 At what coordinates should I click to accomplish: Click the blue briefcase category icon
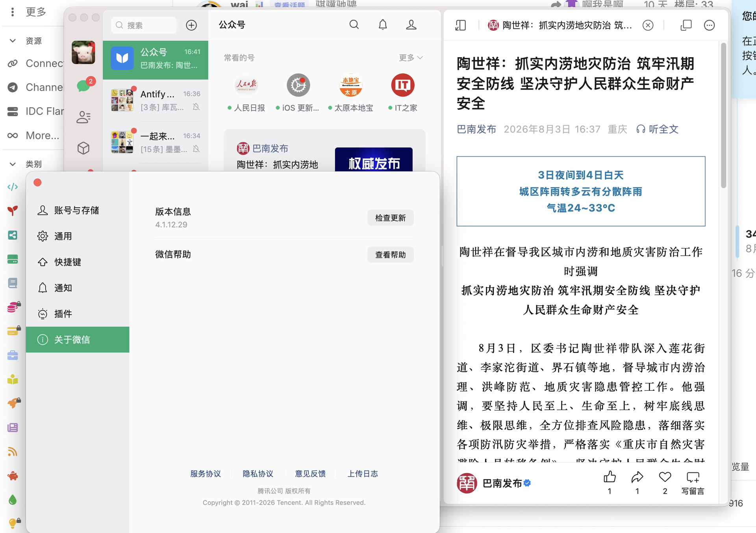click(13, 355)
